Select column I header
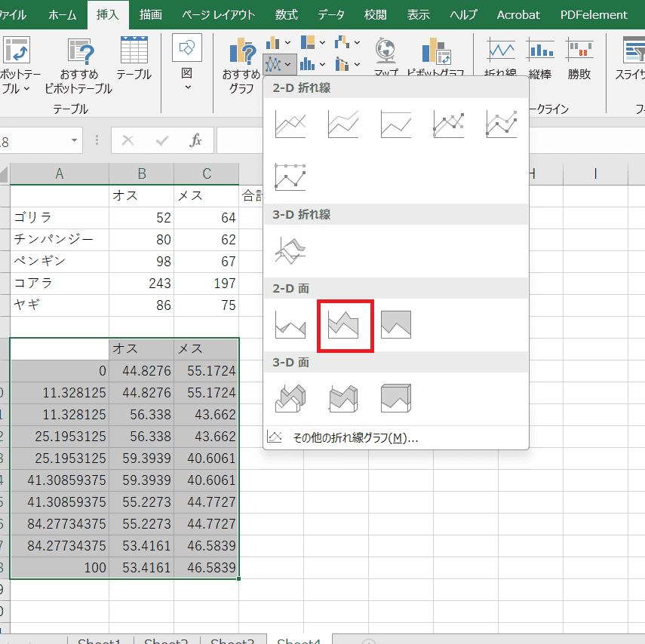Screen dimensions: 645x644 (x=595, y=173)
